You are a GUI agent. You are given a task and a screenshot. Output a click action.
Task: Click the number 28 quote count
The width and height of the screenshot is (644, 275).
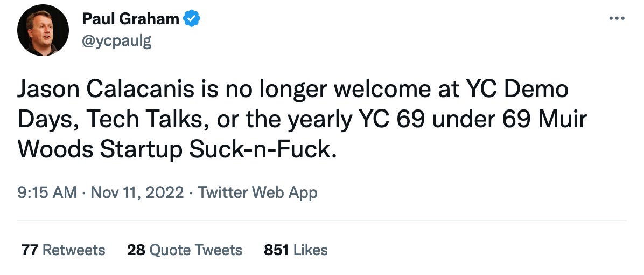(x=136, y=250)
